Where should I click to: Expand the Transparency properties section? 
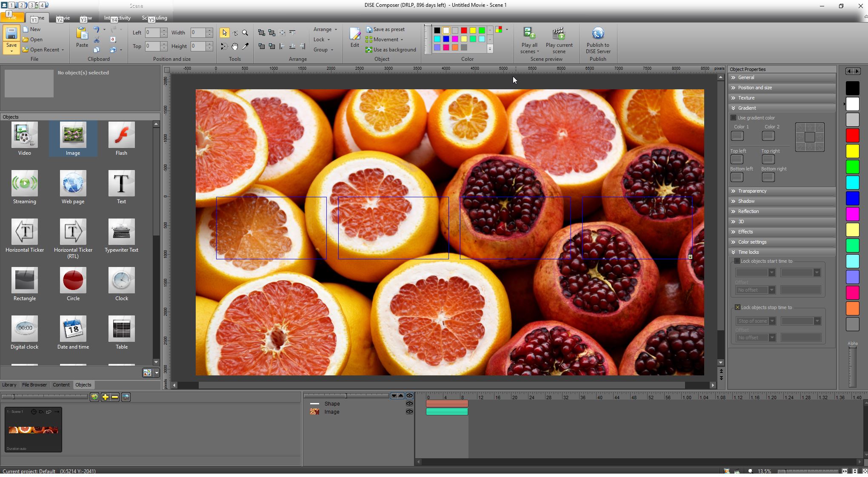coord(752,191)
